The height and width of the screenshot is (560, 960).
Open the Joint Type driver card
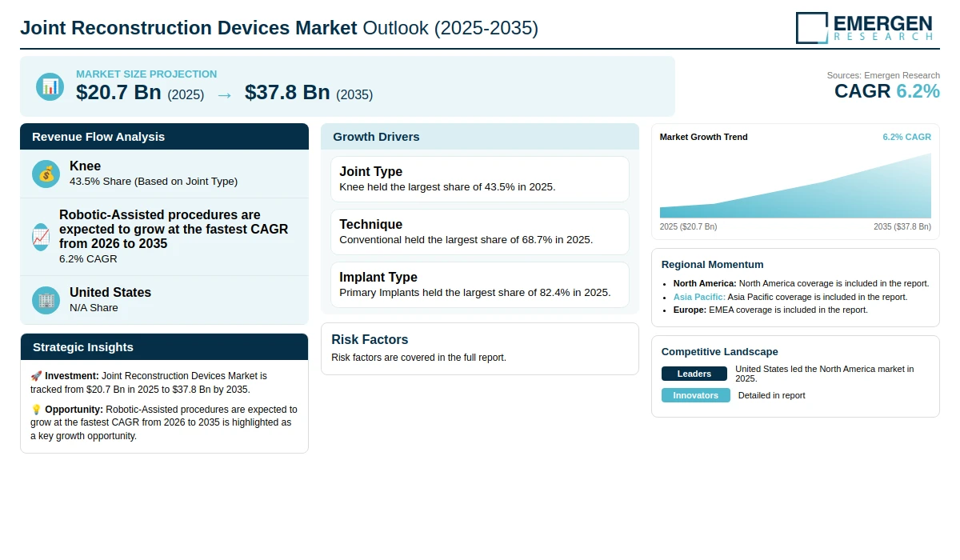(x=480, y=179)
